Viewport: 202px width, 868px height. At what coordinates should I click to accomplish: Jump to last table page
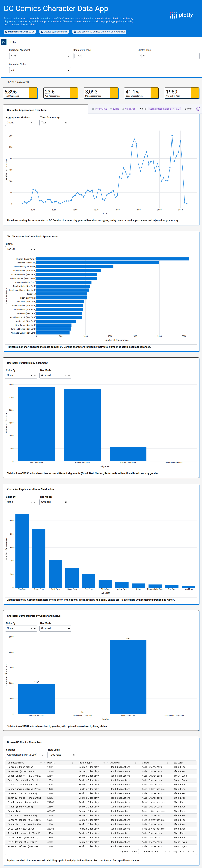tap(193, 852)
